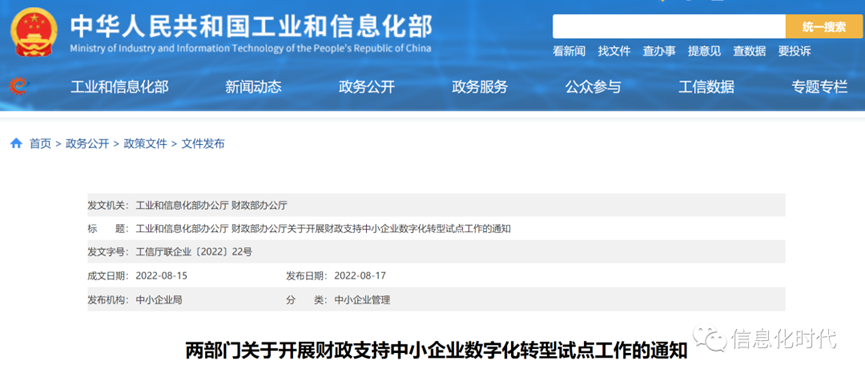
Task: Click the red gear logo icon
Action: coord(17,86)
